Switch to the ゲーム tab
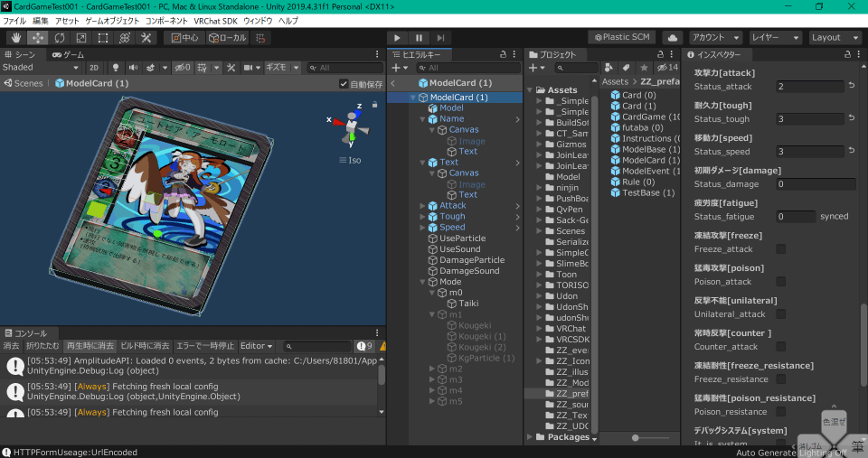868x458 pixels. tap(67, 55)
